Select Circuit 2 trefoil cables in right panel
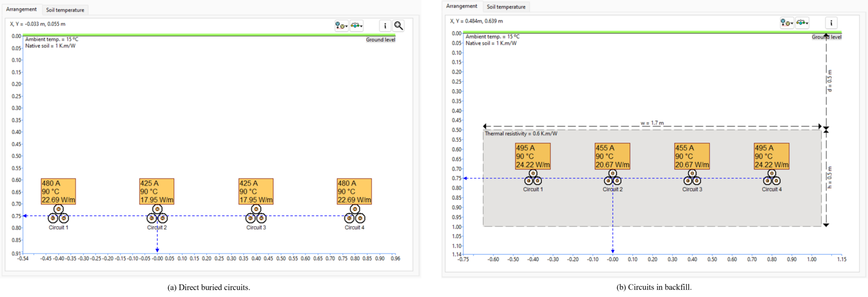 pos(612,178)
